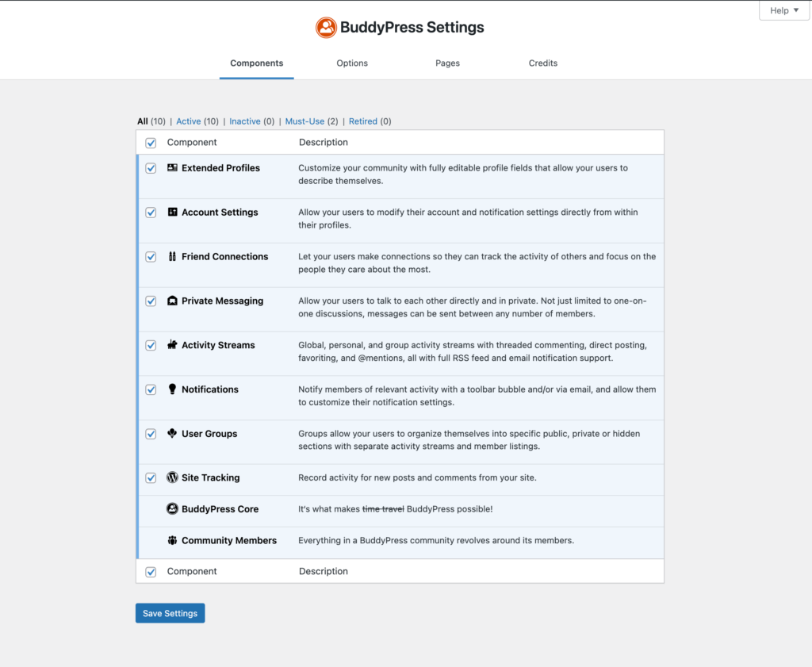Screen dimensions: 812x667
Task: Click the BuddyPress Core component icon
Action: [172, 509]
